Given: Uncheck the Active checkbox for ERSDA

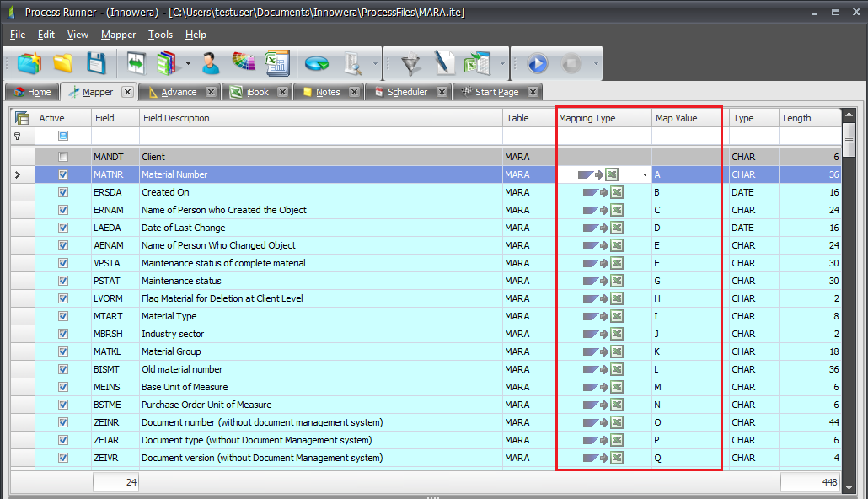Looking at the screenshot, I should click(x=63, y=192).
